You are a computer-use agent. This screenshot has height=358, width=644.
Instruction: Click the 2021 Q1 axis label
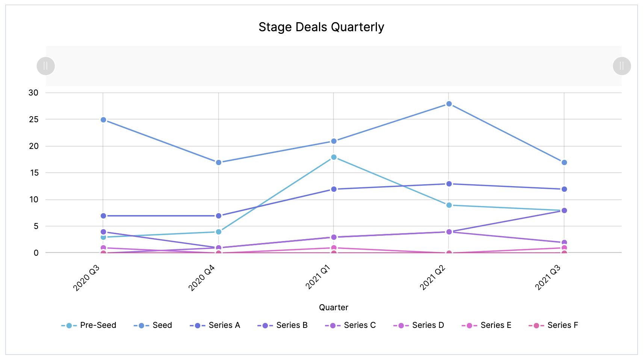[318, 277]
